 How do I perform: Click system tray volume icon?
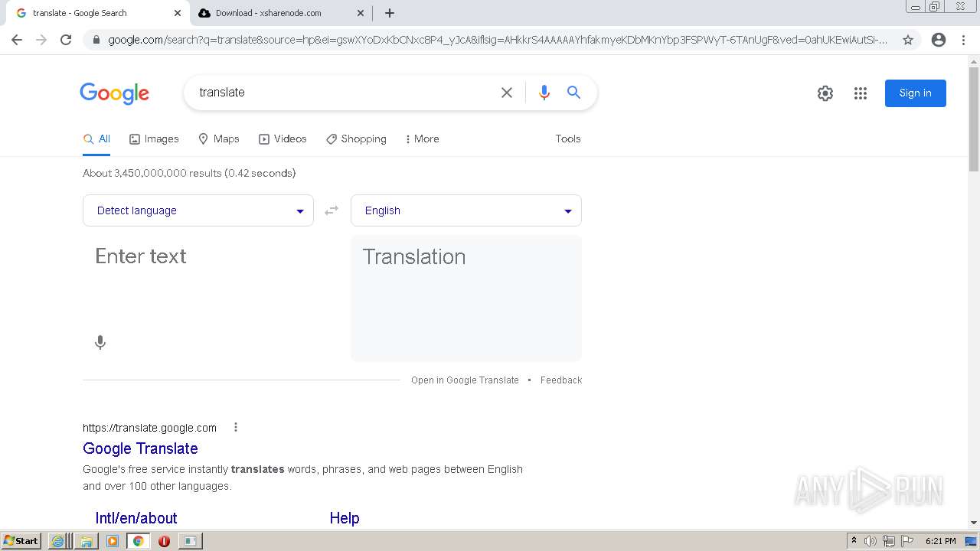(x=871, y=541)
